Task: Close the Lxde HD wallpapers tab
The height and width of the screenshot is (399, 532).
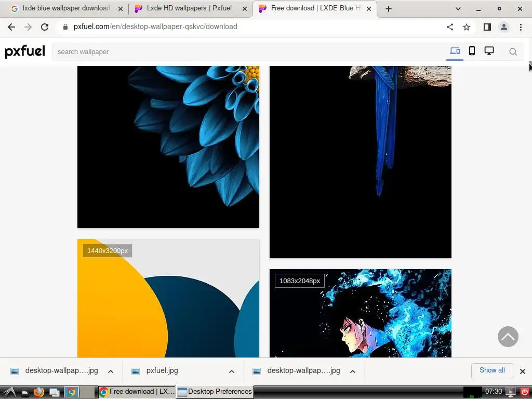Action: 244,9
